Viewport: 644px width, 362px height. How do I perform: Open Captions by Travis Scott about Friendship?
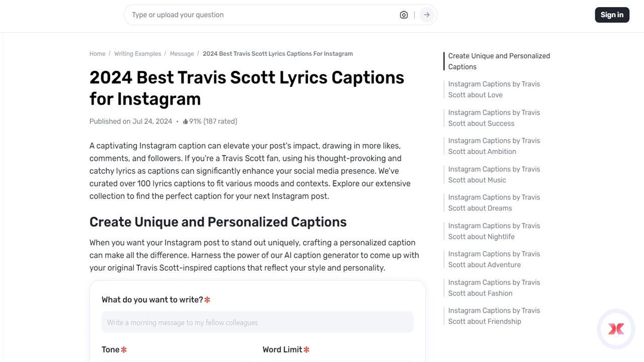tap(494, 316)
